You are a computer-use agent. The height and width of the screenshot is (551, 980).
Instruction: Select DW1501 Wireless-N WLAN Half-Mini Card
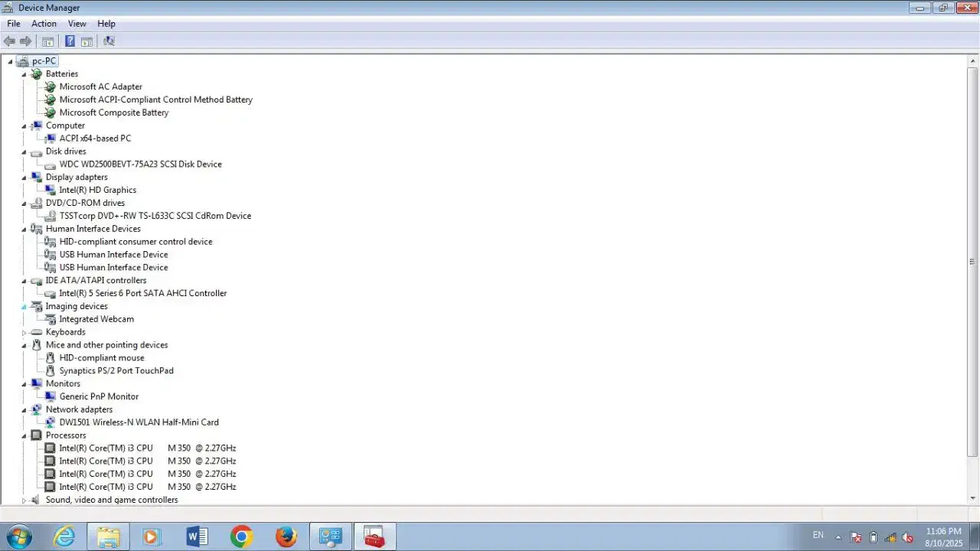click(x=139, y=422)
